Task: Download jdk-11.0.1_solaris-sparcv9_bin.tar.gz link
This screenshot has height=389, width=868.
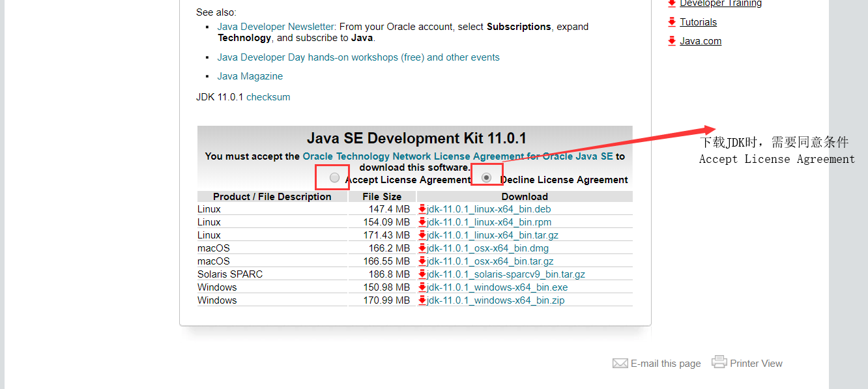Action: pyautogui.click(x=506, y=274)
